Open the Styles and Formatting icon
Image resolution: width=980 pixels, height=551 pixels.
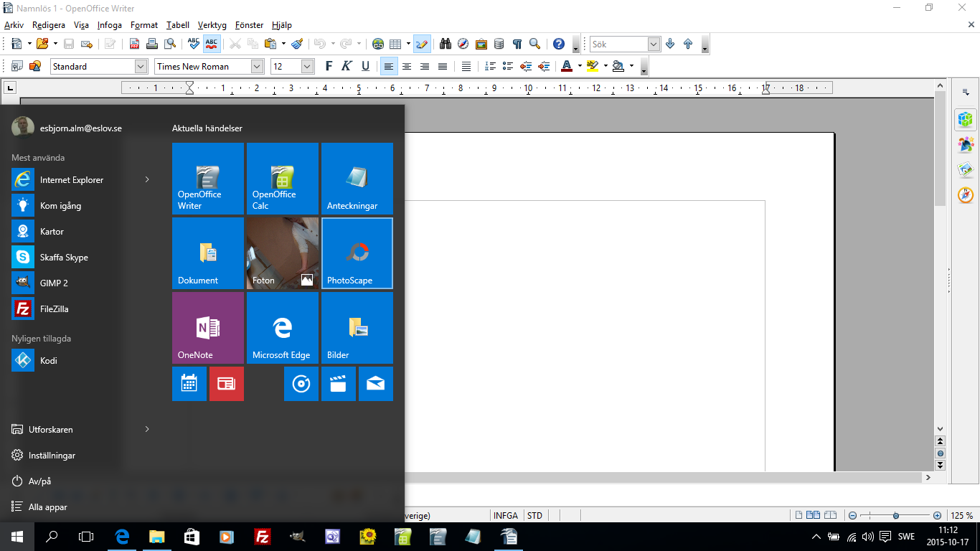(17, 66)
